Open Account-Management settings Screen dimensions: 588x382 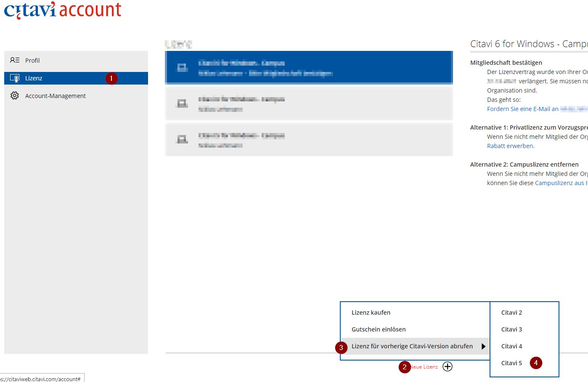click(76, 96)
